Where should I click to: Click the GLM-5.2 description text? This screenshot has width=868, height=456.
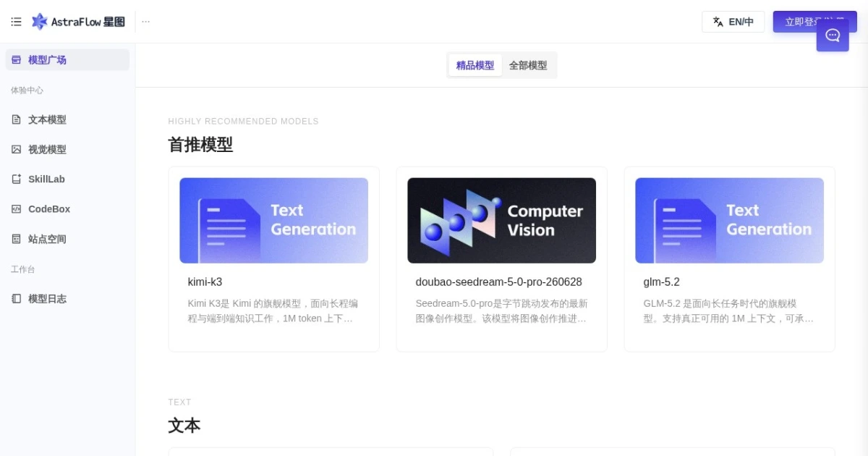point(729,311)
